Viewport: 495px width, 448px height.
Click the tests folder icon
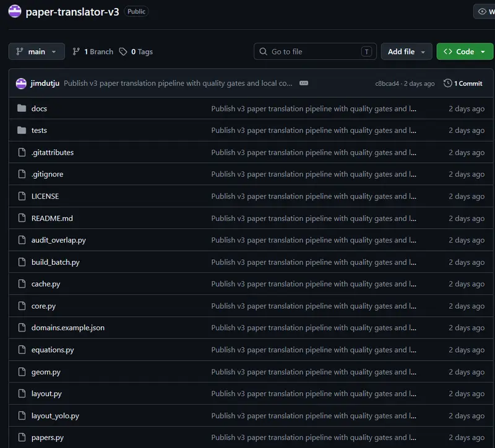(x=22, y=130)
